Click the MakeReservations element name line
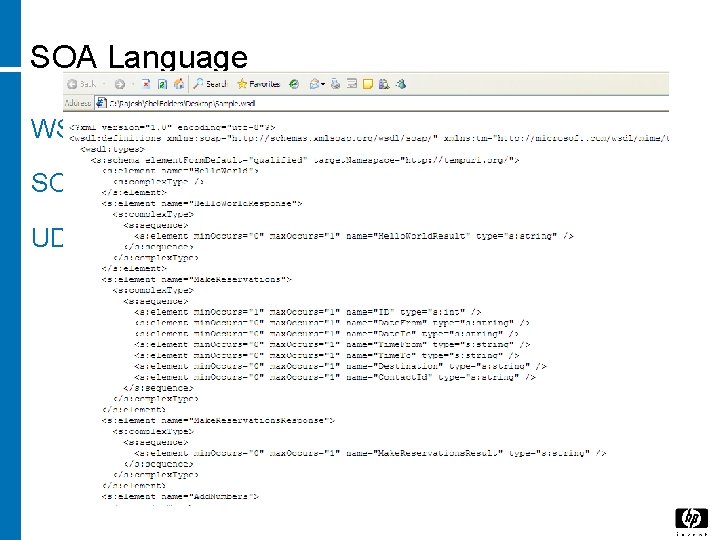720x540 pixels. tap(197, 279)
